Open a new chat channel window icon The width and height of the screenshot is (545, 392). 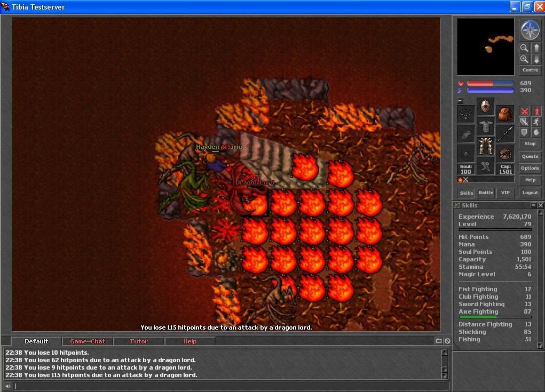pos(439,341)
